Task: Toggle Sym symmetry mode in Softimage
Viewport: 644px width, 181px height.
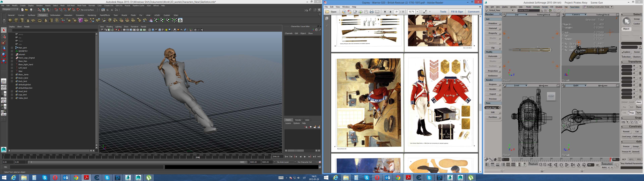Action: (639, 113)
